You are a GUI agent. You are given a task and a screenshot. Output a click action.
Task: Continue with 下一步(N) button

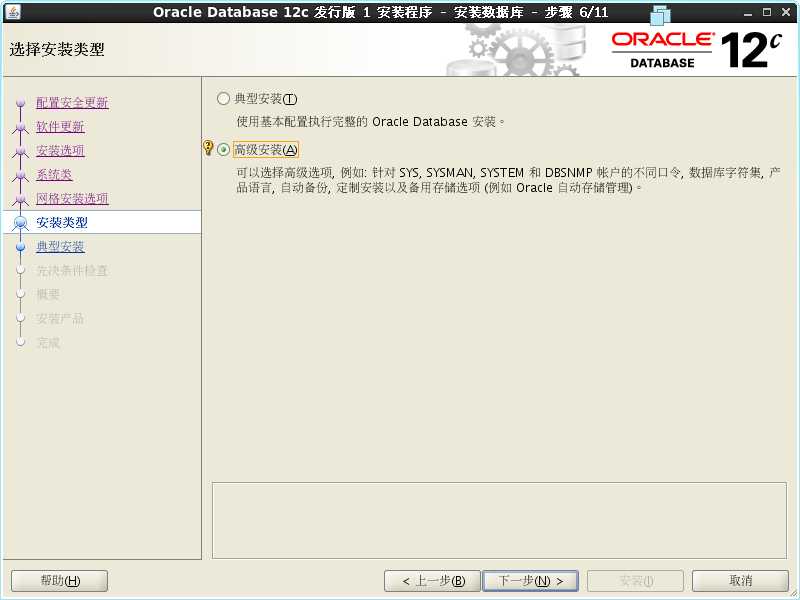[530, 581]
